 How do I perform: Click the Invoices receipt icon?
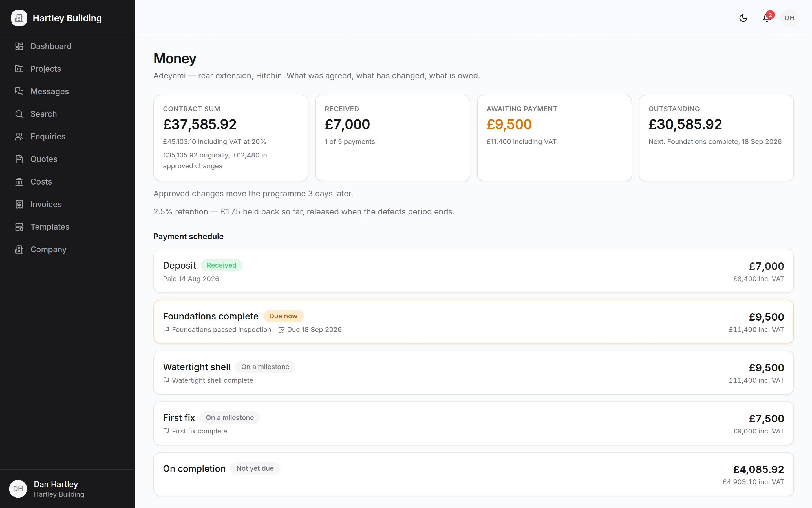(x=19, y=204)
